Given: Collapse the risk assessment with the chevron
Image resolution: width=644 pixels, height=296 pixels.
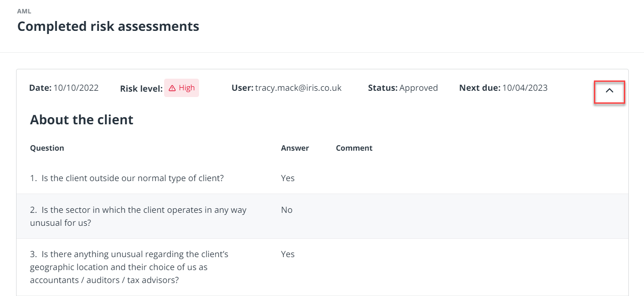Looking at the screenshot, I should coord(609,90).
